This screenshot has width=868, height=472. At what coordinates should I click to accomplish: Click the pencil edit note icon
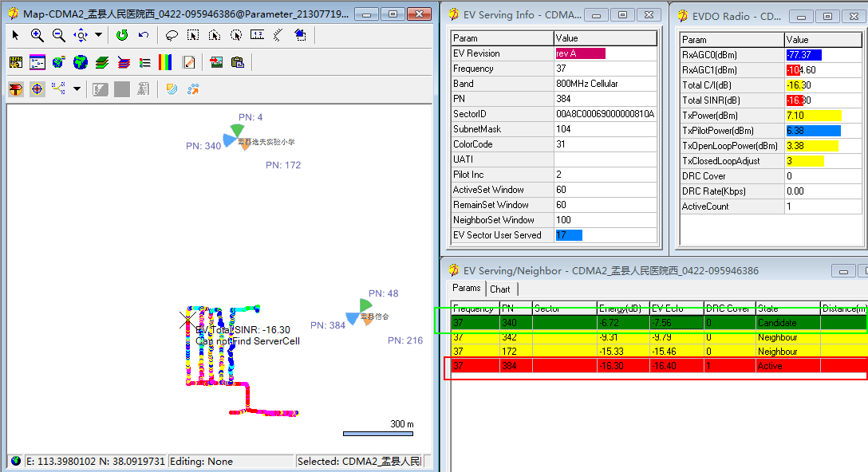189,62
